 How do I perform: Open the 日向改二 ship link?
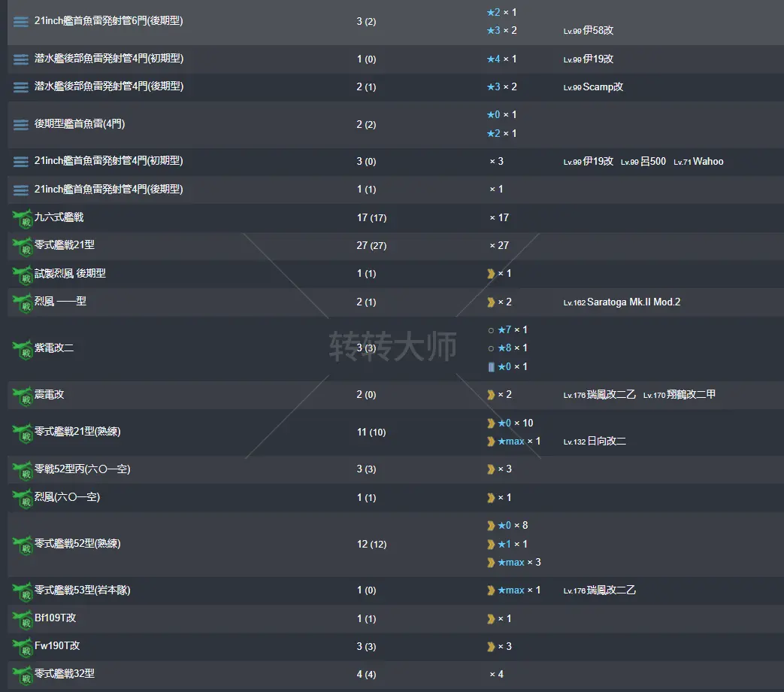click(x=604, y=442)
